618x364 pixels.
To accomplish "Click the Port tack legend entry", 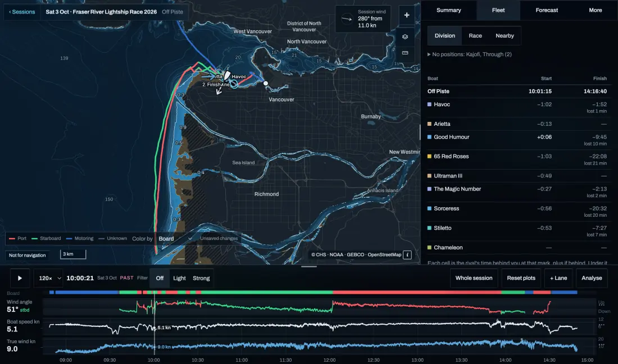I will [x=18, y=238].
